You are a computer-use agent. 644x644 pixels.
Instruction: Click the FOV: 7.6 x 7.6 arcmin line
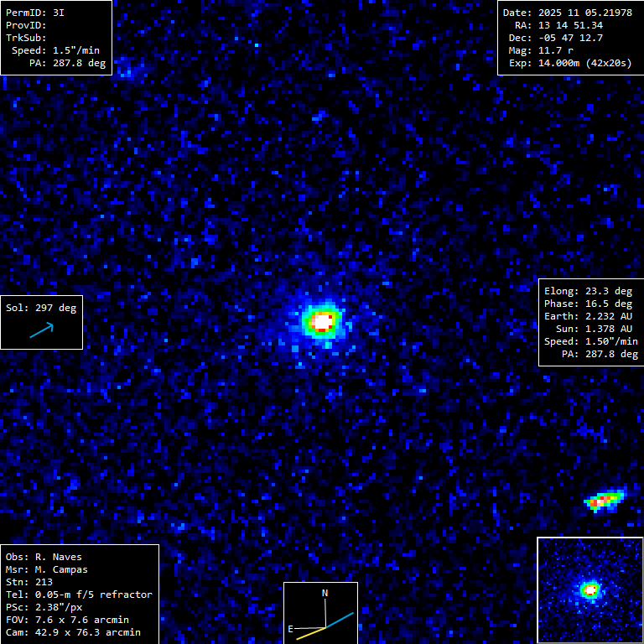tap(67, 620)
